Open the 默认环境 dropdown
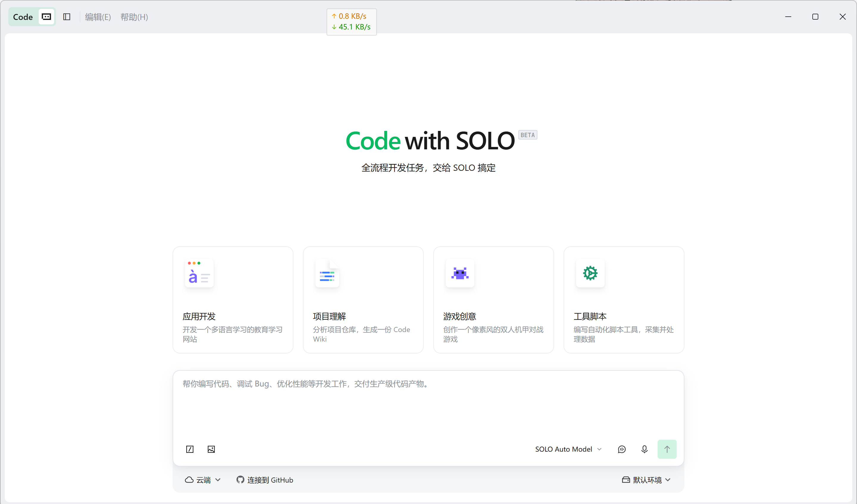This screenshot has height=504, width=857. coord(646,480)
